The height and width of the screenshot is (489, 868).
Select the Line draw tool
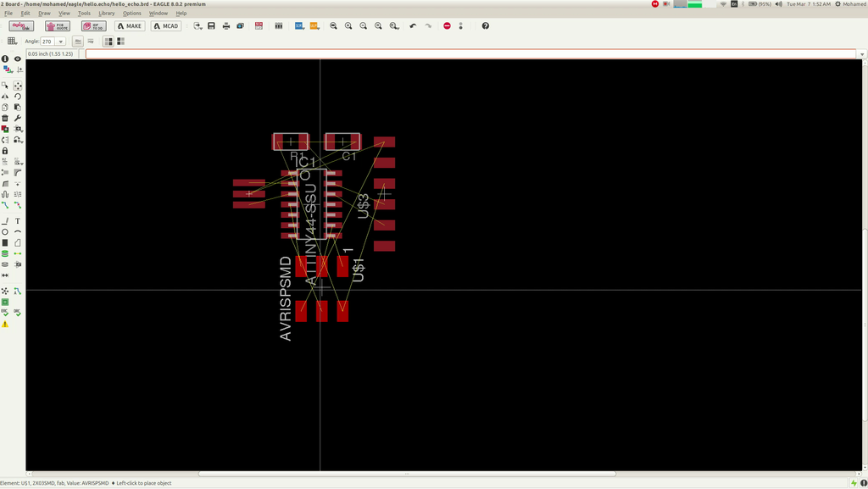click(5, 220)
